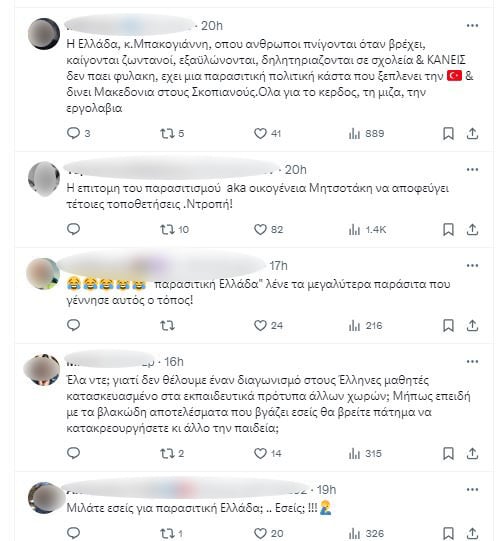Bookmark the first tweet about Ελλάδα
Viewport: 503px width, 541px height.
[x=448, y=134]
